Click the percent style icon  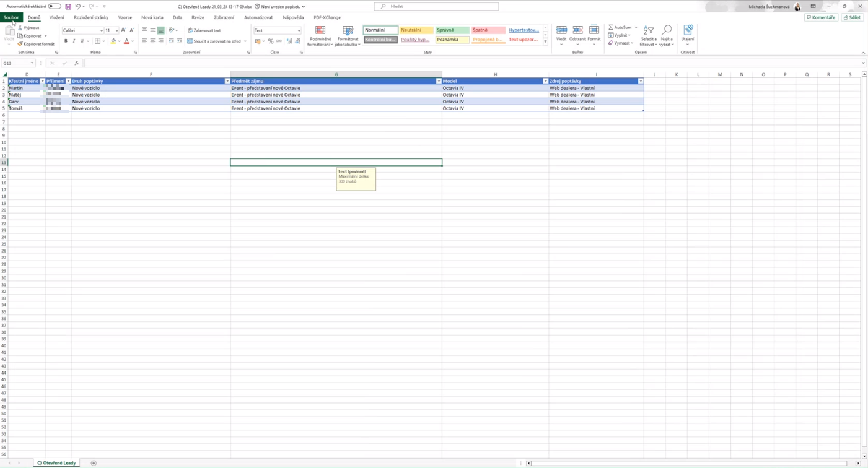click(x=271, y=41)
